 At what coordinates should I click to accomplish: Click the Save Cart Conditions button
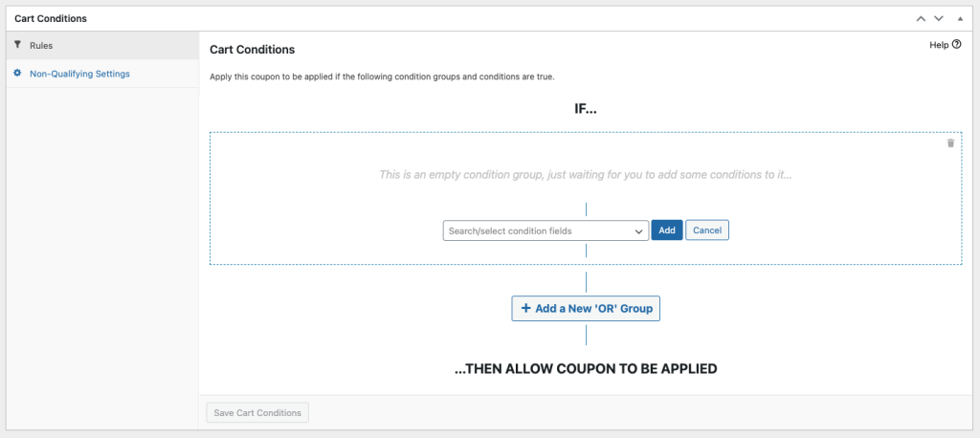coord(257,413)
